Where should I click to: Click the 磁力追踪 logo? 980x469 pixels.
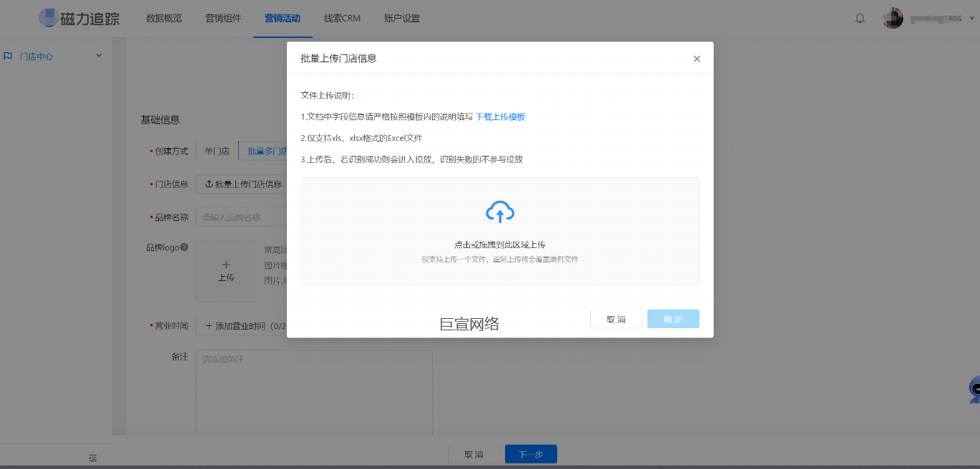[79, 18]
